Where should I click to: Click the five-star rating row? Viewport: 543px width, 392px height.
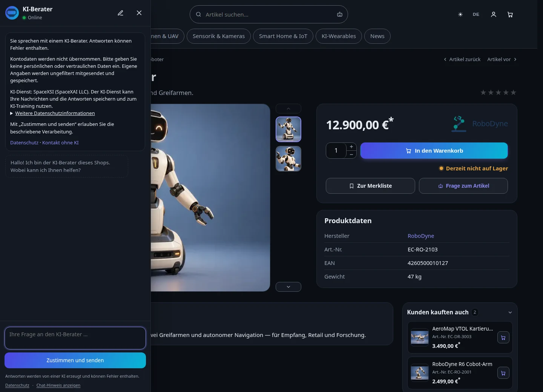(x=498, y=92)
